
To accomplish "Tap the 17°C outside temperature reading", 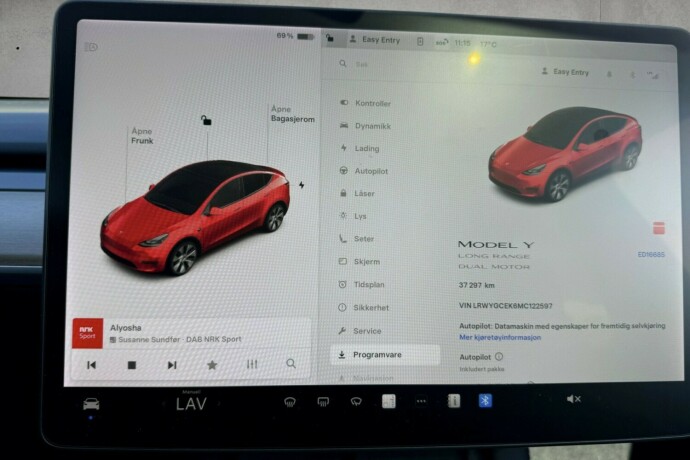I will 488,44.
